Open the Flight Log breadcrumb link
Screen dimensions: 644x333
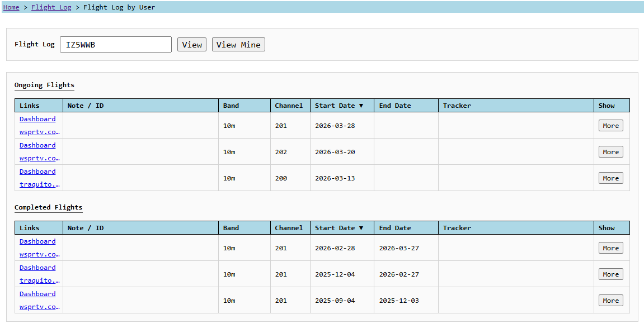point(51,7)
